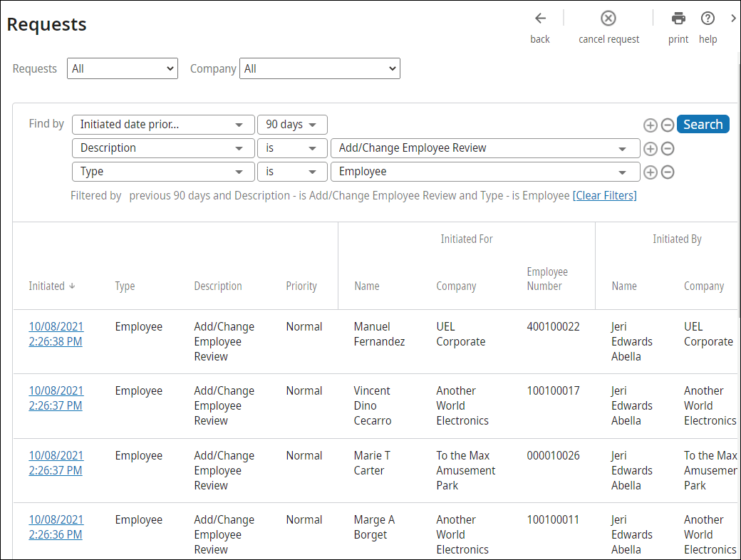Open the print icon
Image resolution: width=741 pixels, height=560 pixels.
click(678, 18)
